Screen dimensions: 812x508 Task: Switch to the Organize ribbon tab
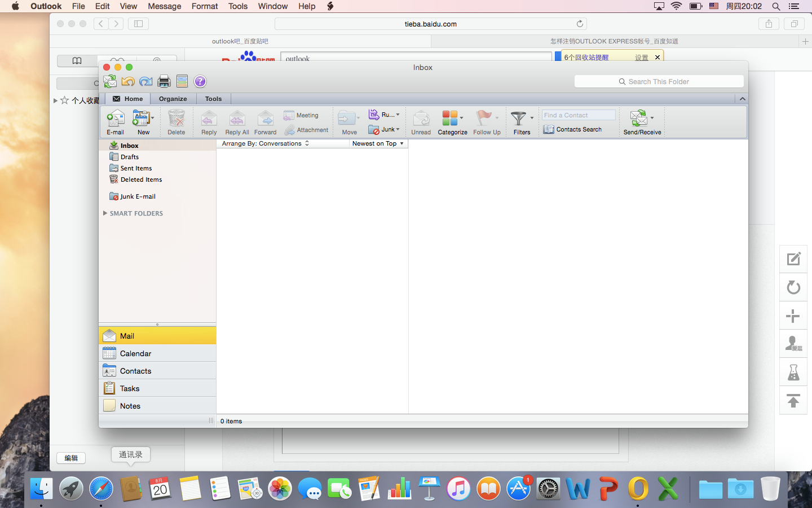click(x=173, y=99)
